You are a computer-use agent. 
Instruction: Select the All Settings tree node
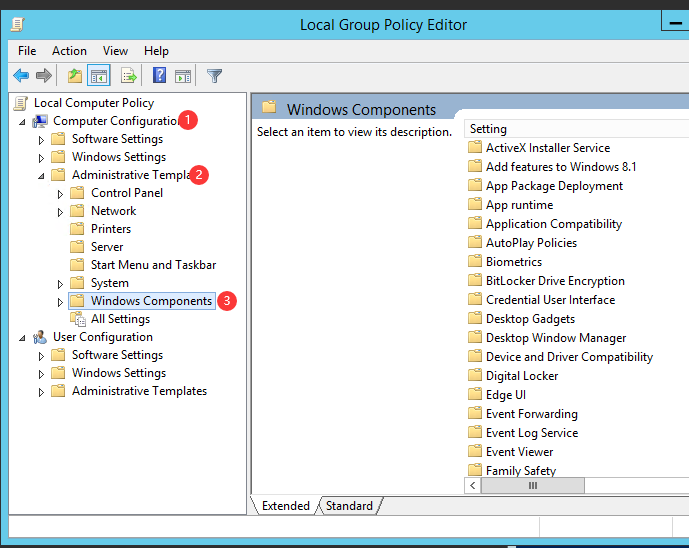tap(120, 319)
